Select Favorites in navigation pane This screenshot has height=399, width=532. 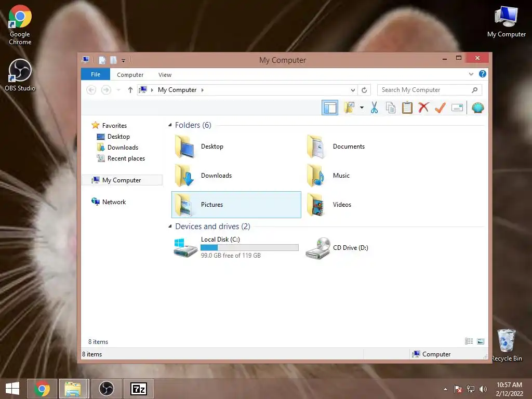click(x=114, y=126)
